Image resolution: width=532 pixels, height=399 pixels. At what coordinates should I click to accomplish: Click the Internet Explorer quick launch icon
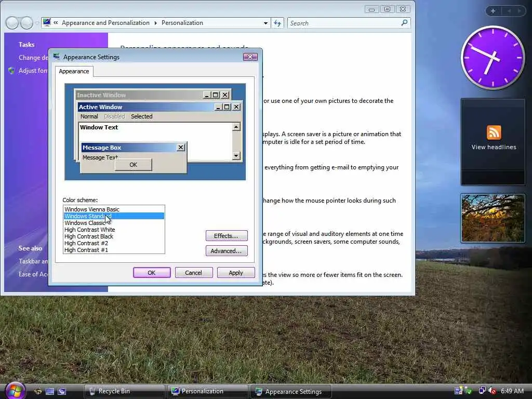click(38, 391)
